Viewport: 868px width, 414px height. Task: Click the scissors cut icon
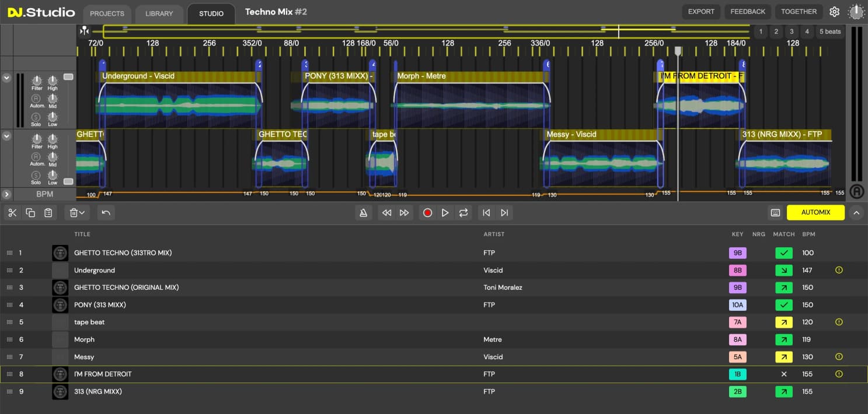click(x=13, y=213)
